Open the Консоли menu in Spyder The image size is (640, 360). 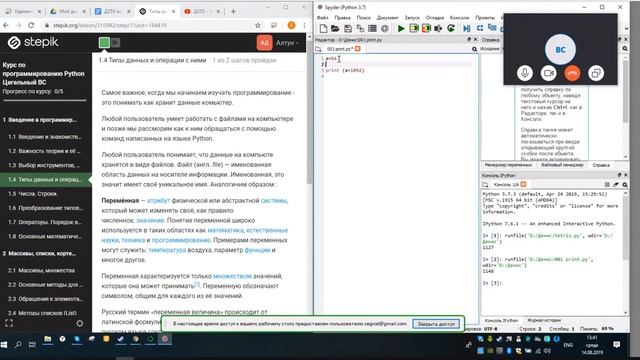[459, 18]
